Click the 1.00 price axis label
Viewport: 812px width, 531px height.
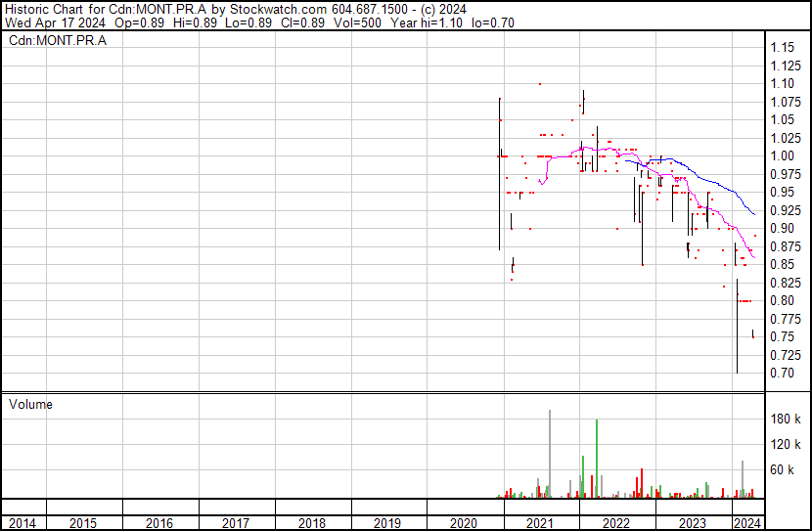coord(782,155)
